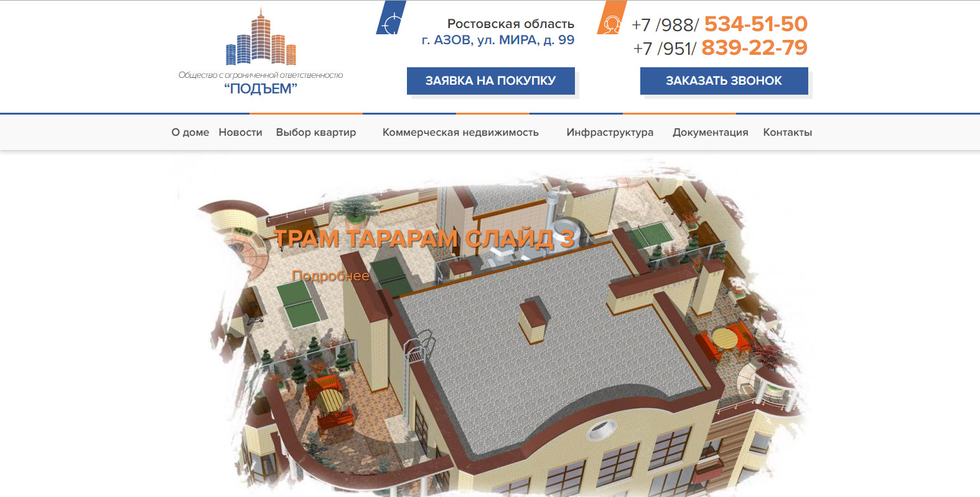Viewport: 980px width, 497px height.
Task: Navigate to "Инфраструктура" page
Action: (610, 132)
